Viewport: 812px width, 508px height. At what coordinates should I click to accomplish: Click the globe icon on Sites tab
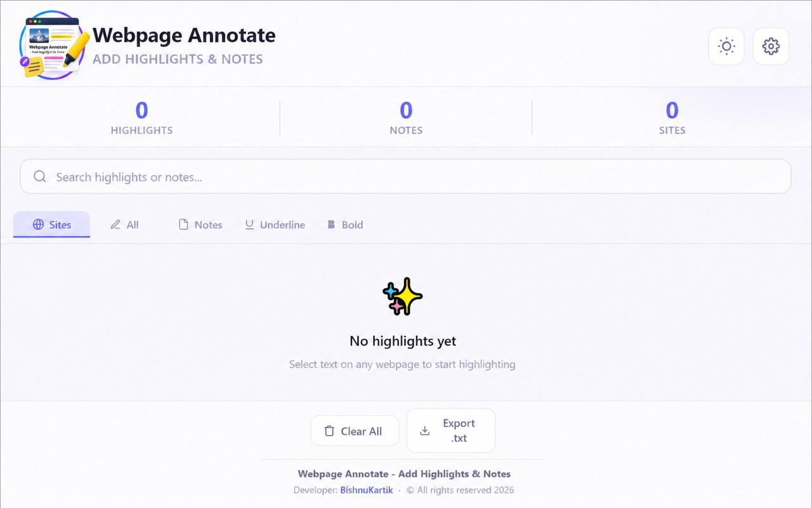pos(39,225)
